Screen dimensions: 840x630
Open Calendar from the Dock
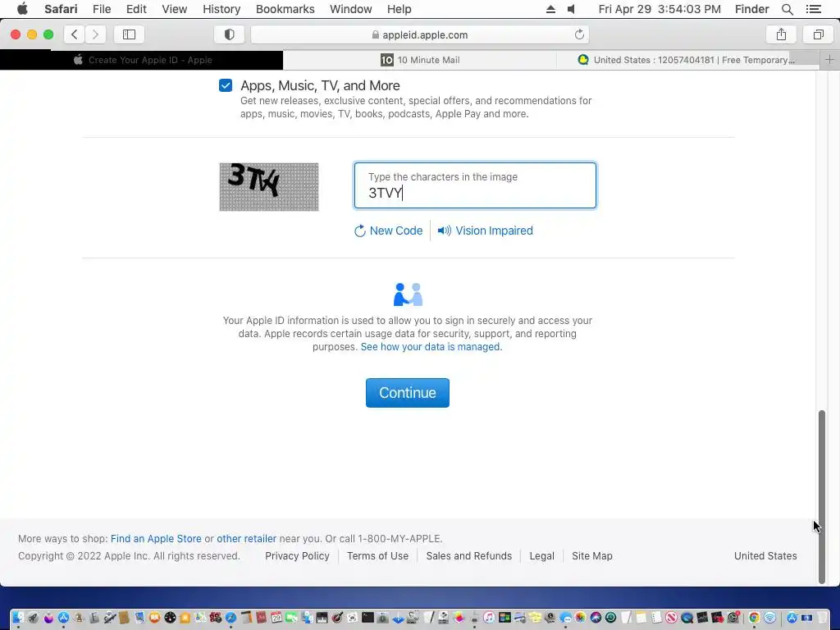(276, 617)
